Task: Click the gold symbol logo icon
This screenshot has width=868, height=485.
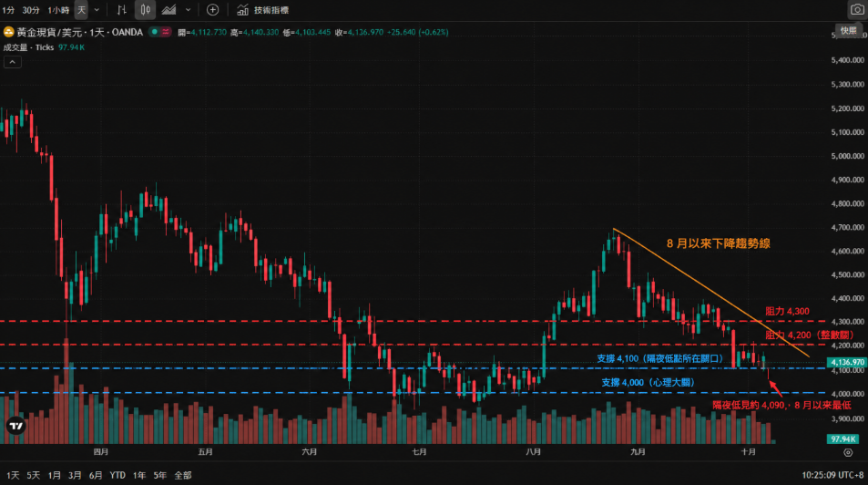Action: pyautogui.click(x=9, y=32)
